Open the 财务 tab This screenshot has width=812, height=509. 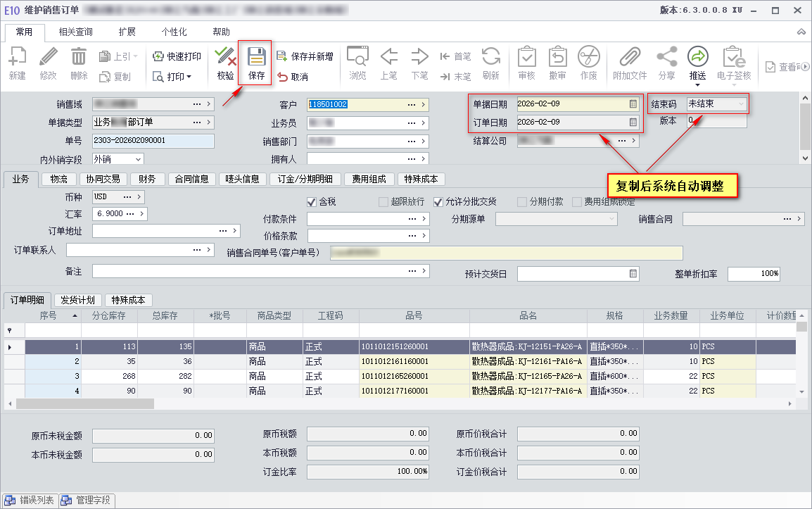tap(148, 179)
